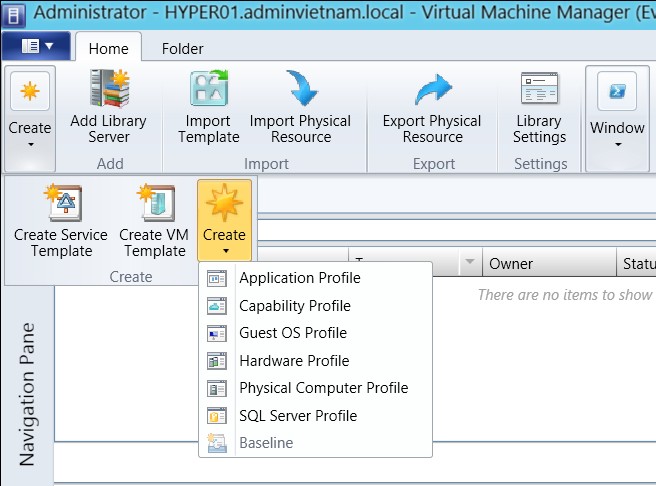
Task: Click the Import Template icon
Action: (x=209, y=88)
